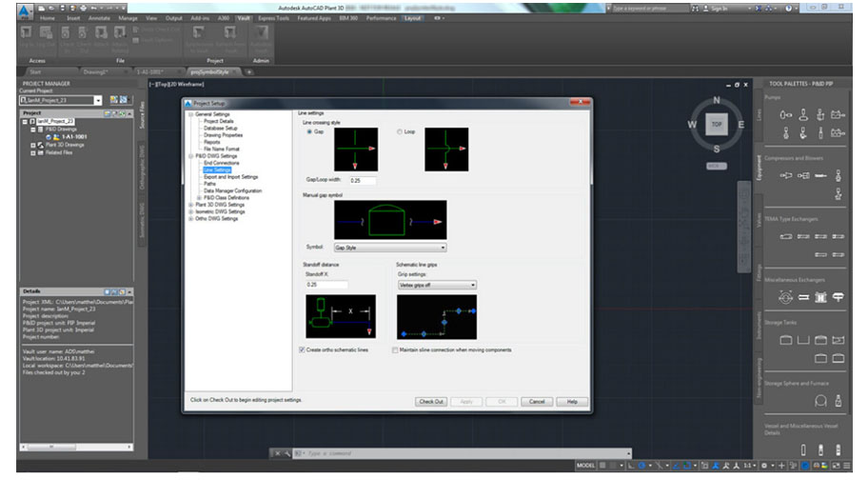Select Drawing Properties in settings tree
The height and width of the screenshot is (499, 868).
(223, 135)
